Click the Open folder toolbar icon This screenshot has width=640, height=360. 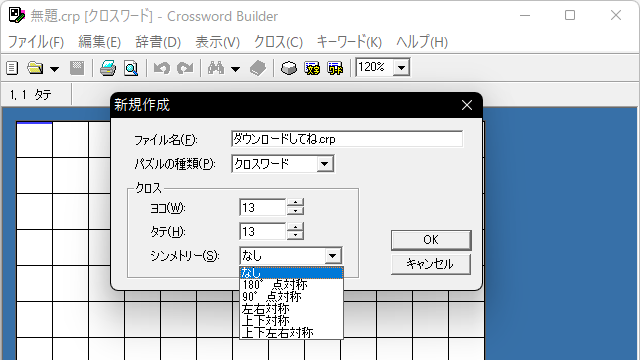click(x=35, y=68)
